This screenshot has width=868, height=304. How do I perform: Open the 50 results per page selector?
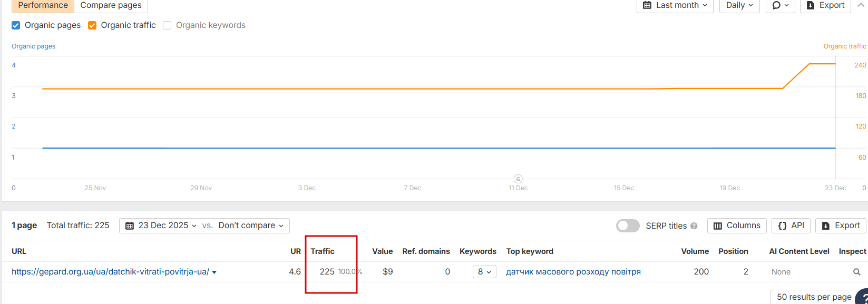[x=814, y=297]
